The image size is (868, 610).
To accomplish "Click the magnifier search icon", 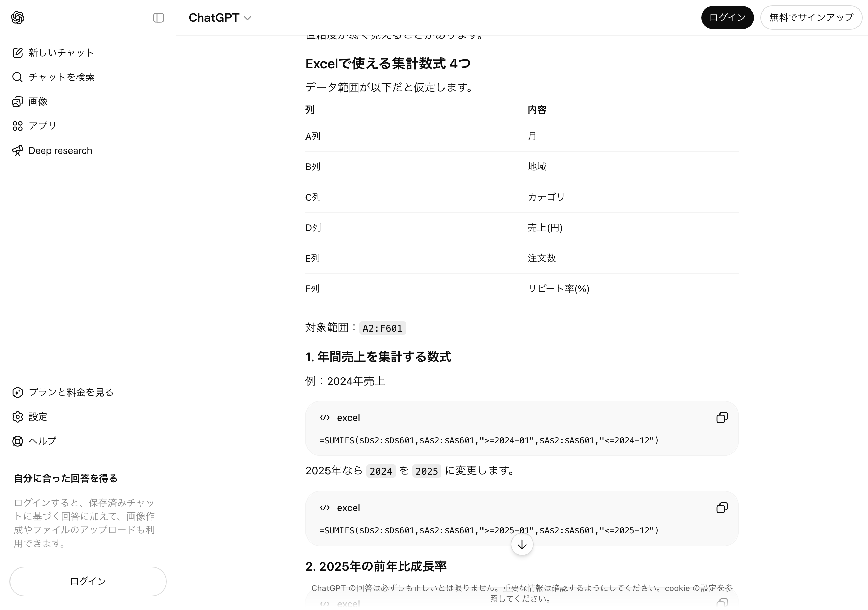I will (17, 77).
